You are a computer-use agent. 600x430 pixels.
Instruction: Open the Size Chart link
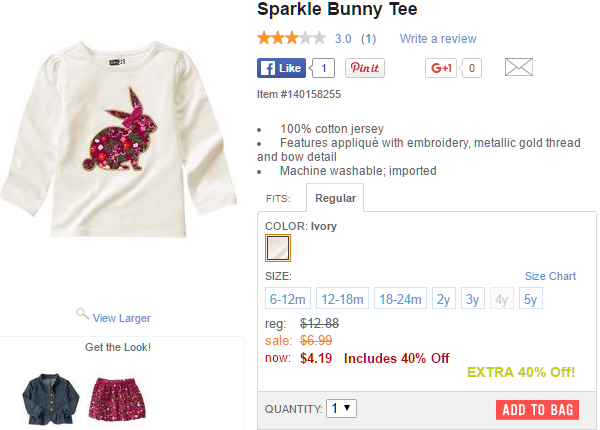coord(550,276)
